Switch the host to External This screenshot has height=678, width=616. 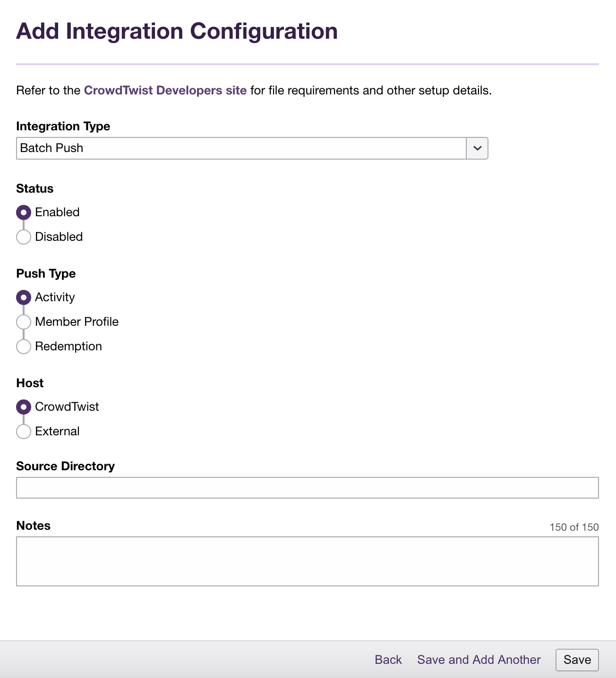tap(23, 431)
